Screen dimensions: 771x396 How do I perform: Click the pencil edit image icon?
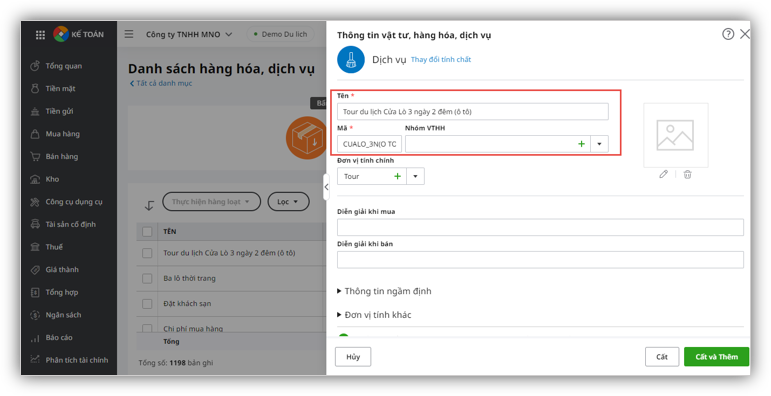(x=663, y=174)
